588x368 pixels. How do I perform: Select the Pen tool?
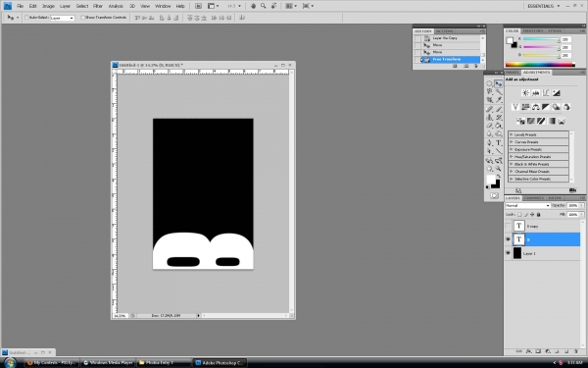pos(489,143)
